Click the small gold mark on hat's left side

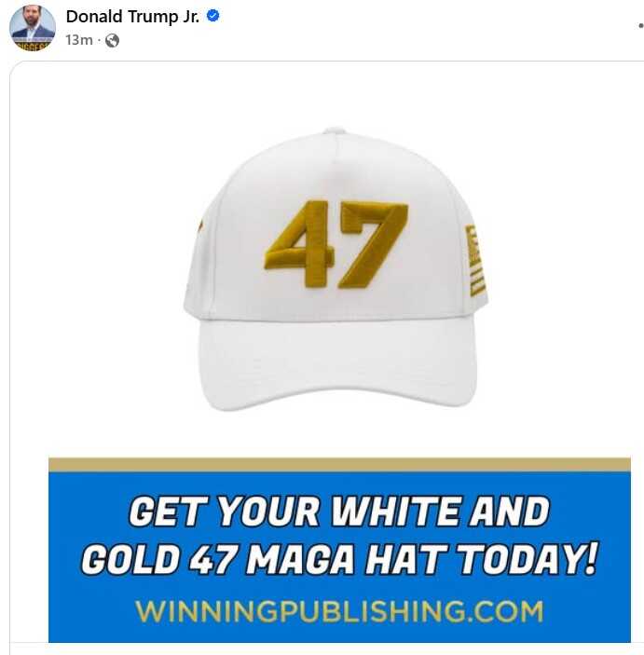(200, 226)
